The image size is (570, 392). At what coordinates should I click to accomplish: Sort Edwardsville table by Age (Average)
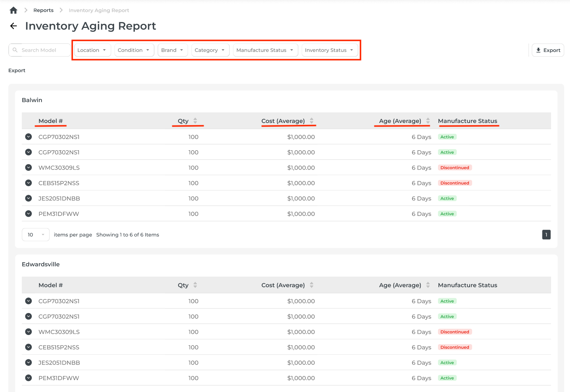(428, 285)
